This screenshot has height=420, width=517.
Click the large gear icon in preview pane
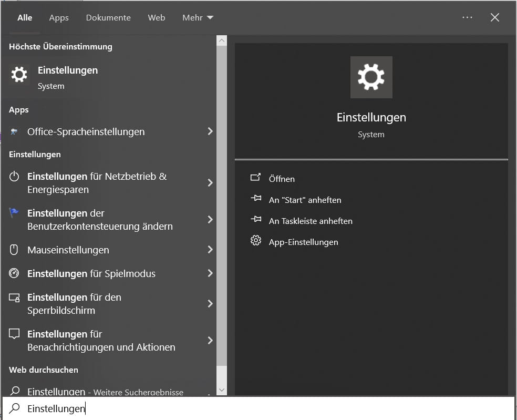[x=371, y=77]
